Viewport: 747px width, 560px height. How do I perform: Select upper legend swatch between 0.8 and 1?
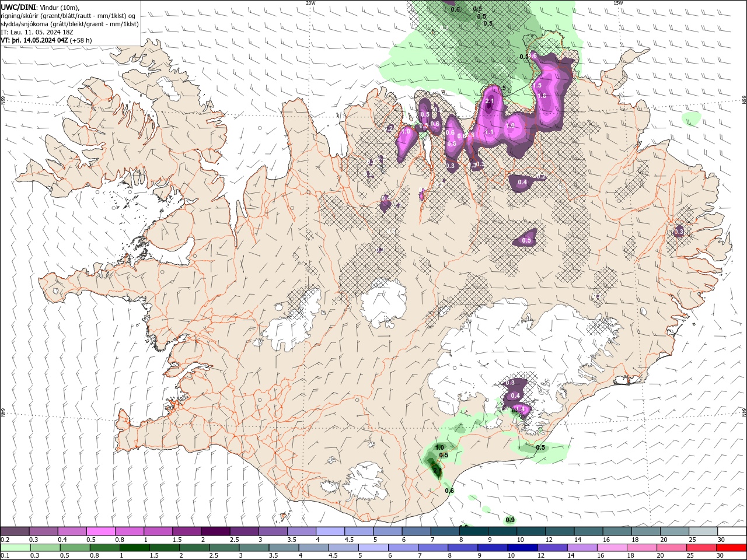(130, 531)
